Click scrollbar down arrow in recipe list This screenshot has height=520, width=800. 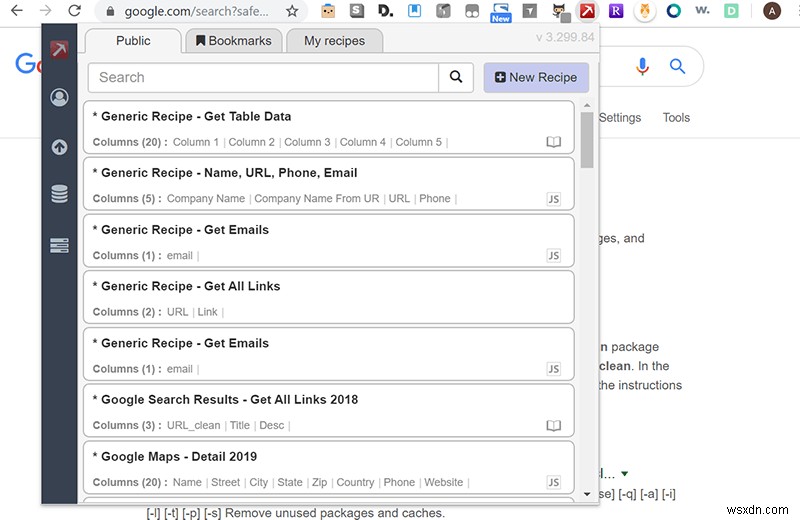587,494
